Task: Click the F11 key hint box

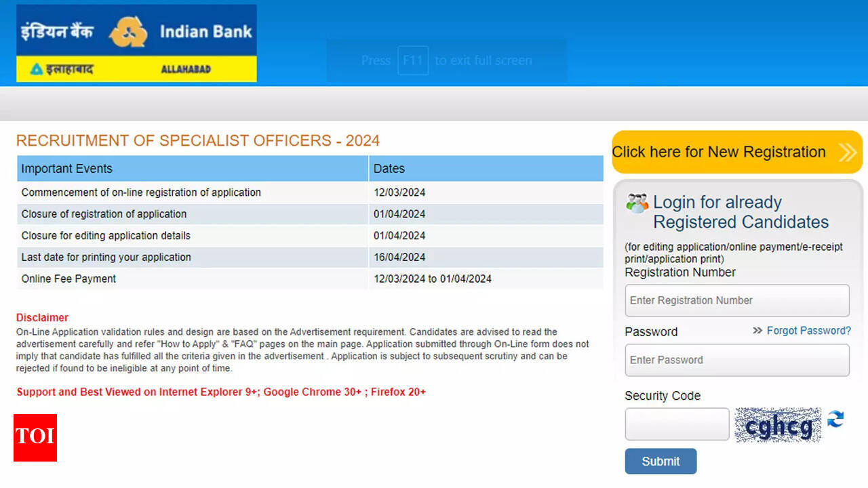Action: coord(412,60)
